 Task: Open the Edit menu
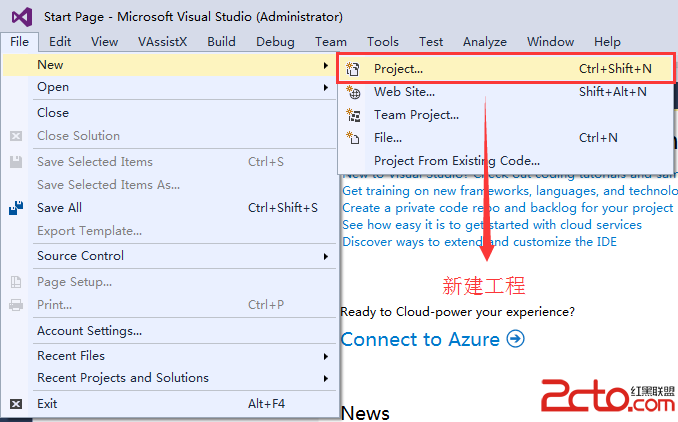[x=60, y=42]
